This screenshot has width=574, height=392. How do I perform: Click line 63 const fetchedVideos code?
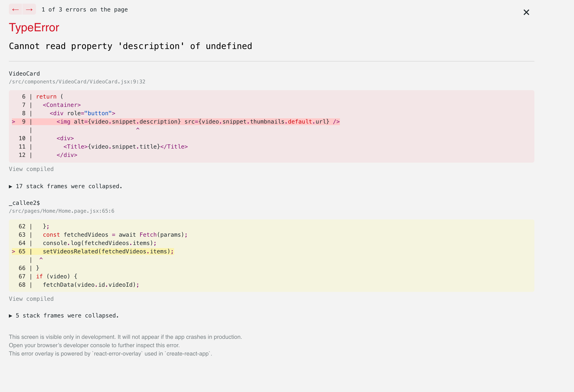point(115,235)
